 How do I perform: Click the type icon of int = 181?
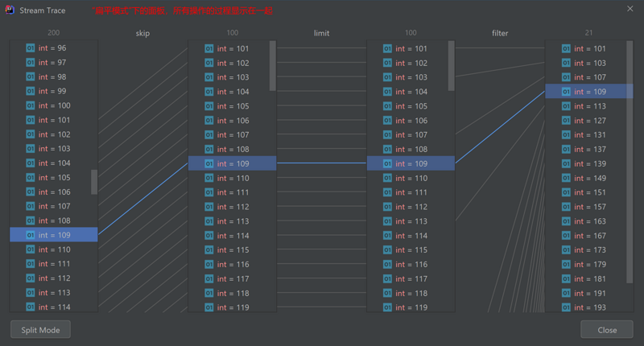566,278
